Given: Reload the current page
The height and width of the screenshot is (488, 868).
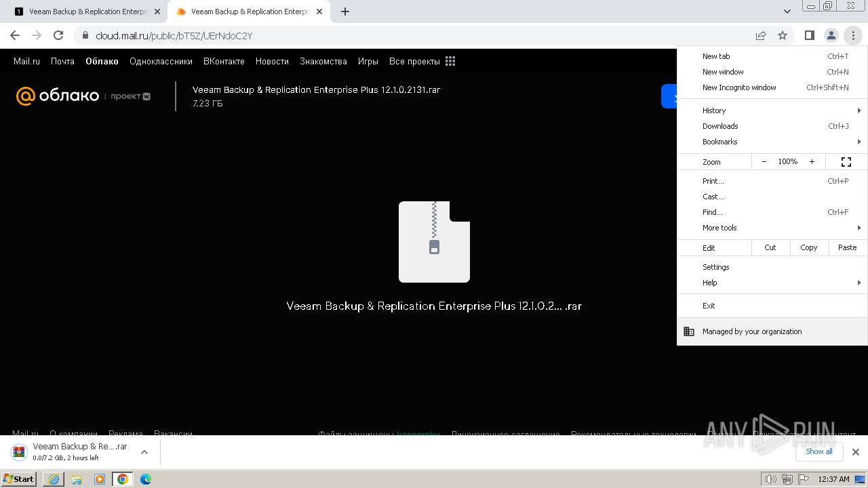Looking at the screenshot, I should click(58, 35).
